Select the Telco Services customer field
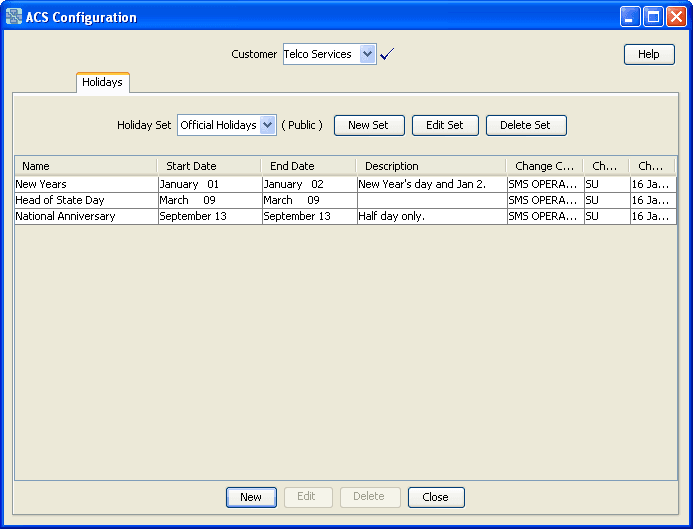The width and height of the screenshot is (693, 529). tap(330, 54)
